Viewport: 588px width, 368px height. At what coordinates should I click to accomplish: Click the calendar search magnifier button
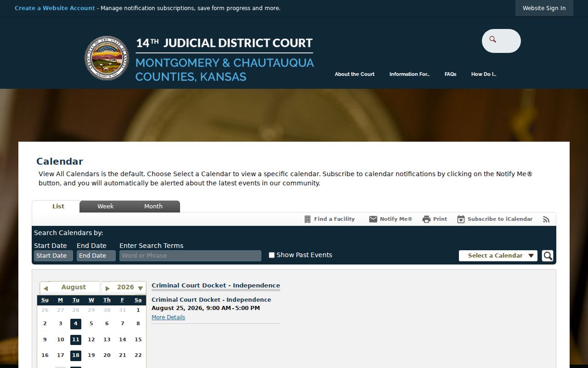point(548,256)
